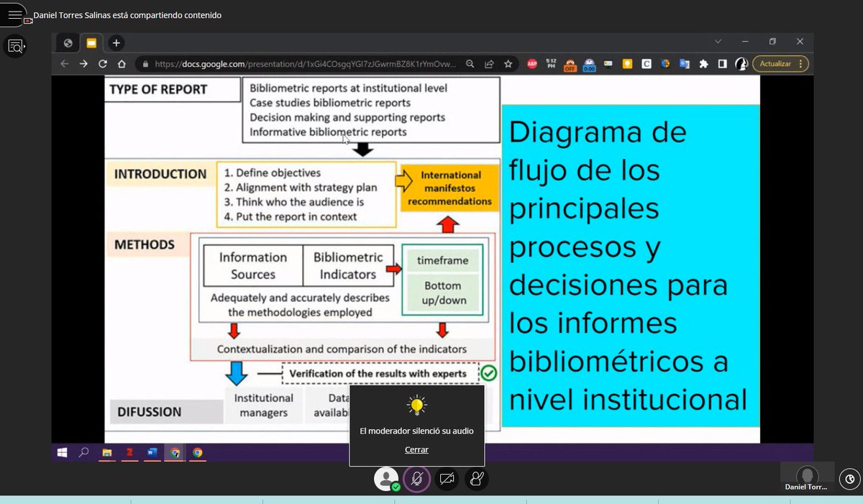Click the green check next to Verification
The width and height of the screenshot is (863, 504).
pyautogui.click(x=488, y=373)
